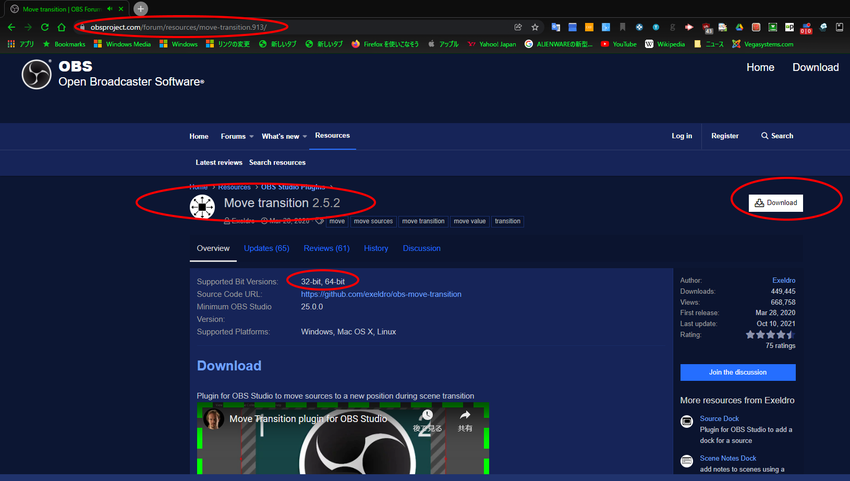The image size is (850, 481).
Task: Click the white Download button
Action: coord(776,203)
